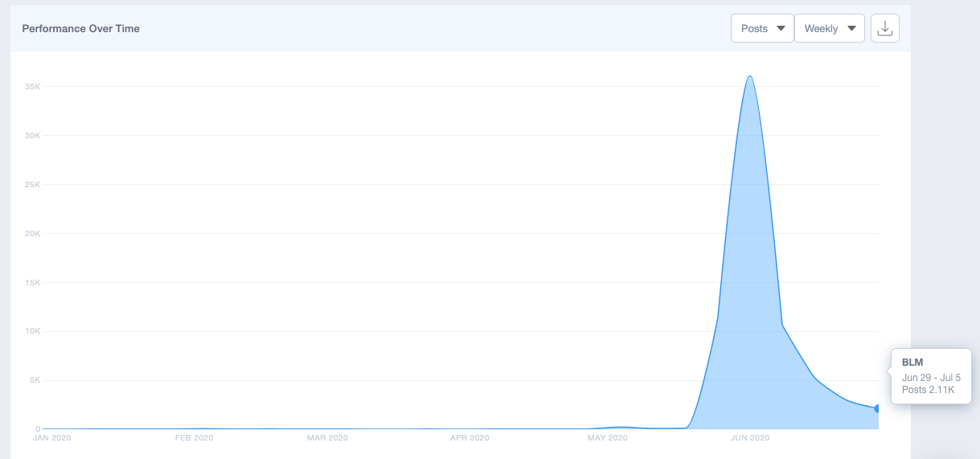Screen dimensions: 980x459
Task: Click the 15K y-axis label
Action: [x=31, y=282]
